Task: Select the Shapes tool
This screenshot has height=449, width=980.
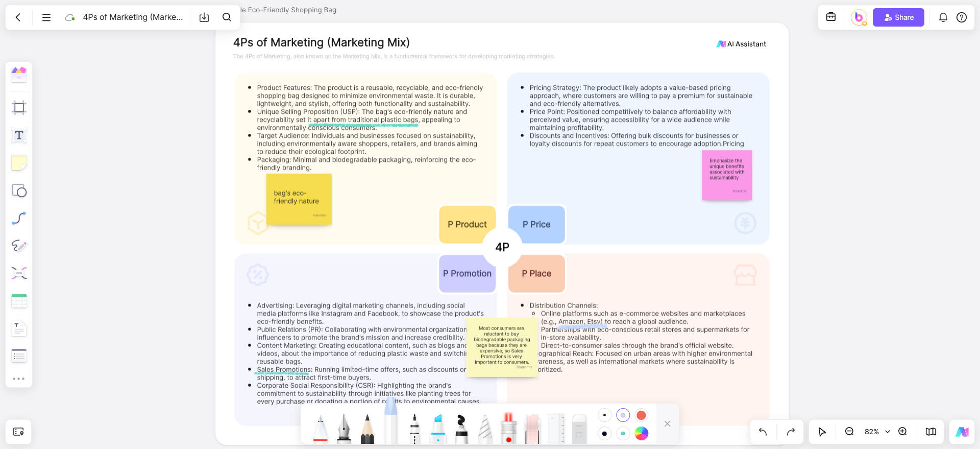Action: click(x=19, y=191)
